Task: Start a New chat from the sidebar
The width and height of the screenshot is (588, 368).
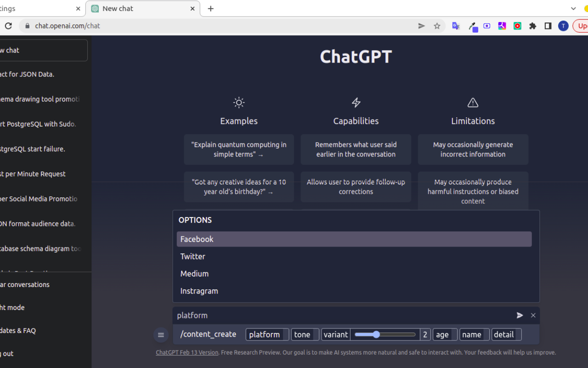Action: click(x=43, y=50)
